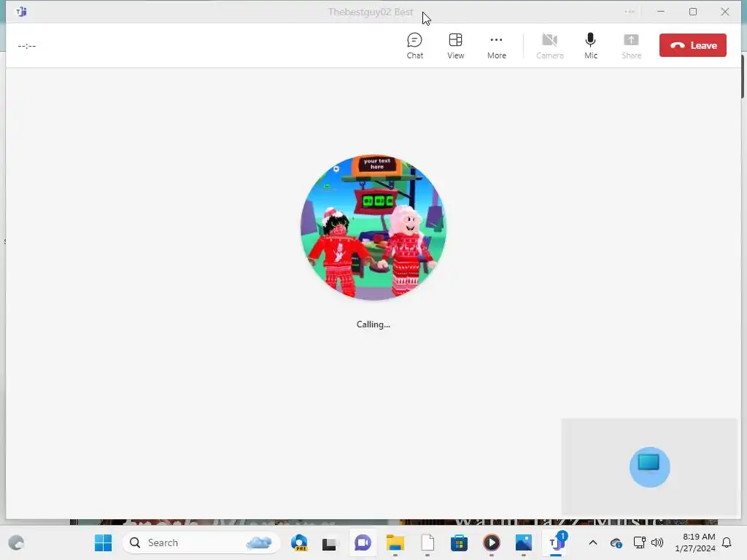This screenshot has width=747, height=560.
Task: Open the clock showing 8:19 AM
Action: [695, 542]
